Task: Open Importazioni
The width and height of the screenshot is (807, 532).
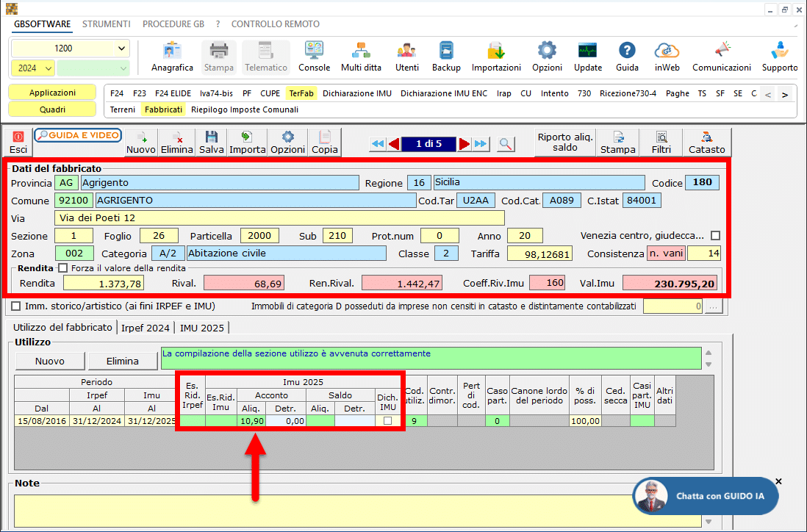Action: 496,57
